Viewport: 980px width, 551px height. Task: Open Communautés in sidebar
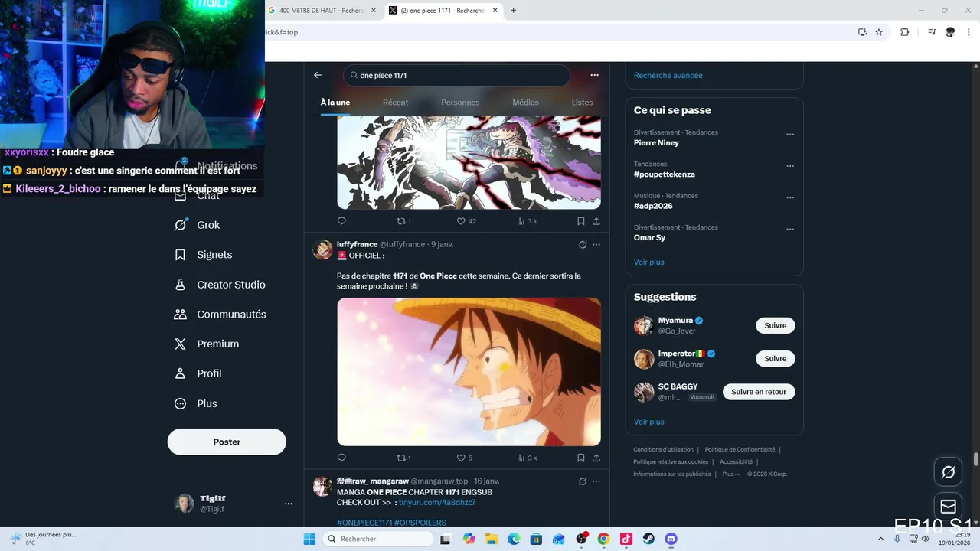pos(220,315)
